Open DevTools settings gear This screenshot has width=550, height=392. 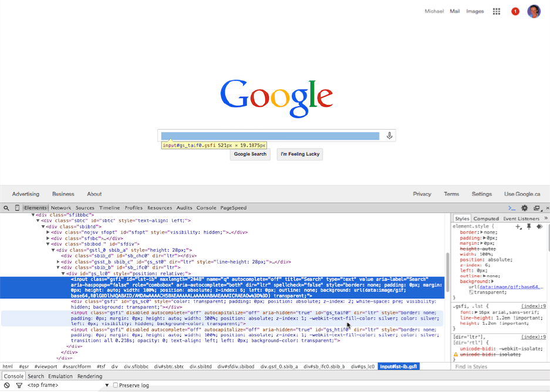[524, 208]
